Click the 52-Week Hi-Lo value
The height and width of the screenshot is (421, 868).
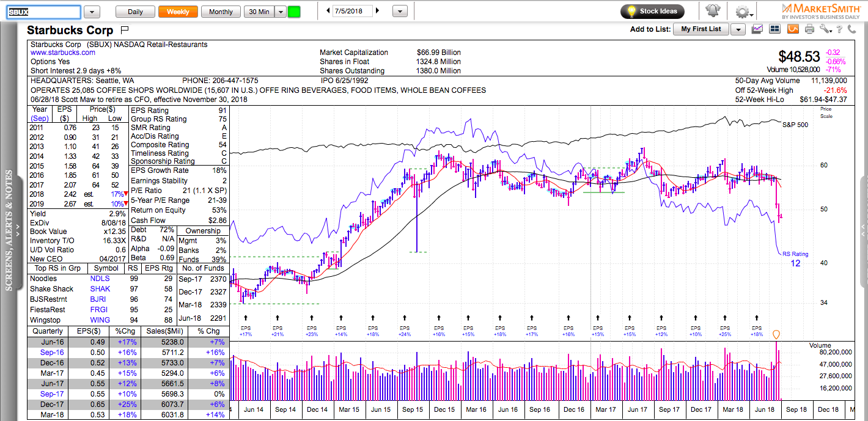823,100
